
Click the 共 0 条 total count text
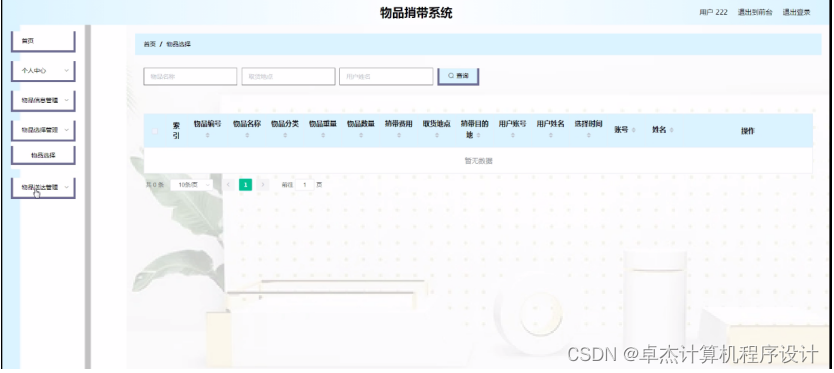pyautogui.click(x=155, y=185)
